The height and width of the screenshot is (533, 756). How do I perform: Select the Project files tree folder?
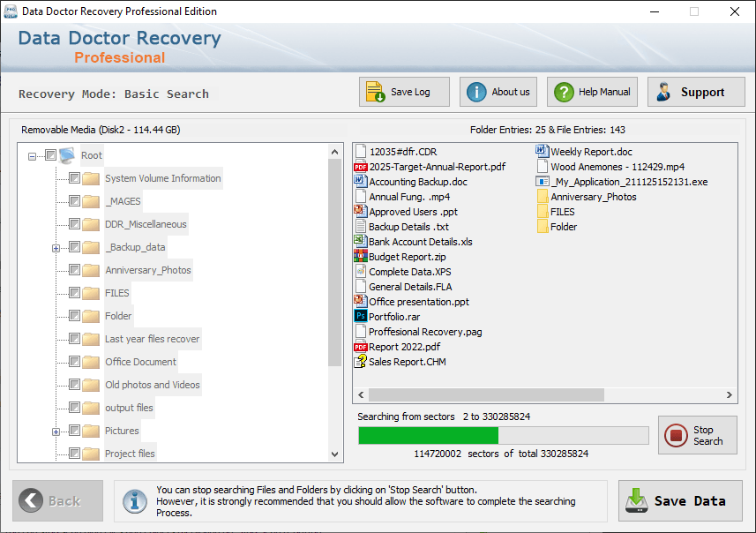(130, 454)
